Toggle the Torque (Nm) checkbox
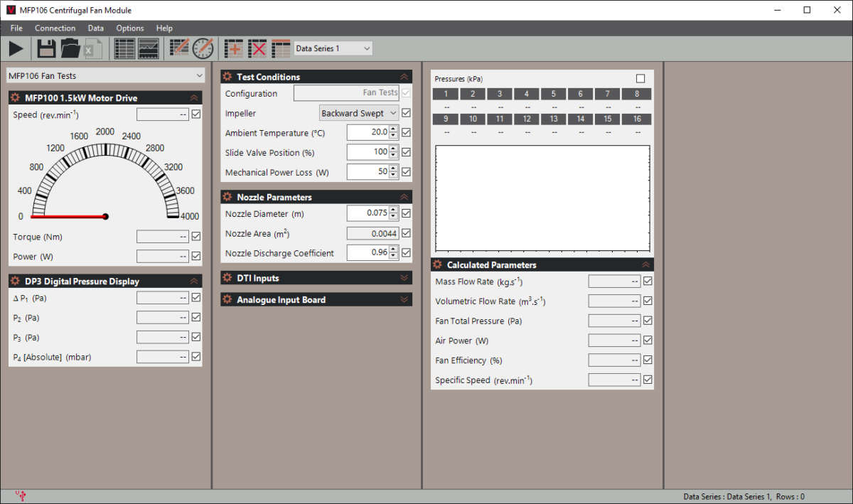This screenshot has width=853, height=504. 196,237
